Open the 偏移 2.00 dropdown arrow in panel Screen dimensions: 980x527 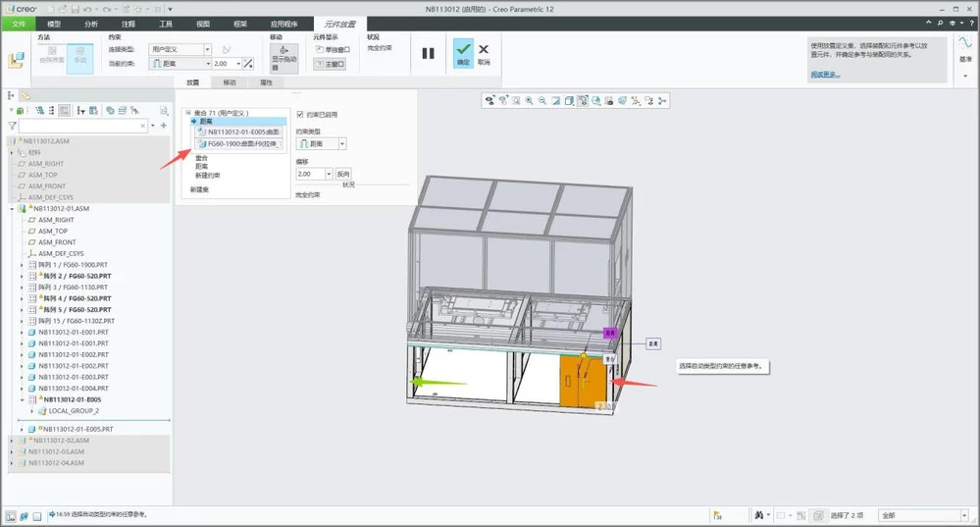tap(329, 174)
